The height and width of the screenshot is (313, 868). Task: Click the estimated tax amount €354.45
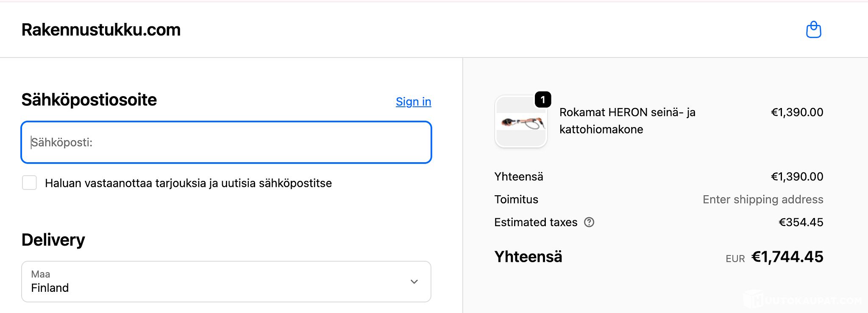tap(801, 222)
